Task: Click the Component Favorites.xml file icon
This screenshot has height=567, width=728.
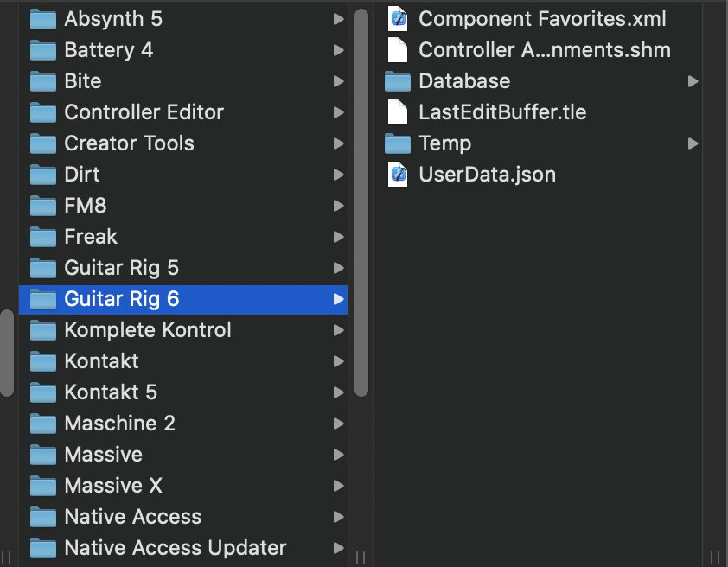Action: click(x=398, y=19)
